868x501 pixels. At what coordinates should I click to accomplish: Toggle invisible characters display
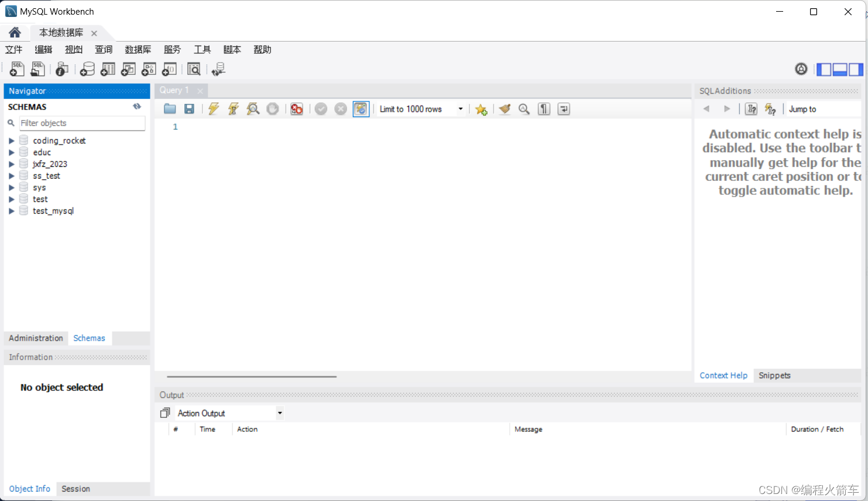[544, 109]
